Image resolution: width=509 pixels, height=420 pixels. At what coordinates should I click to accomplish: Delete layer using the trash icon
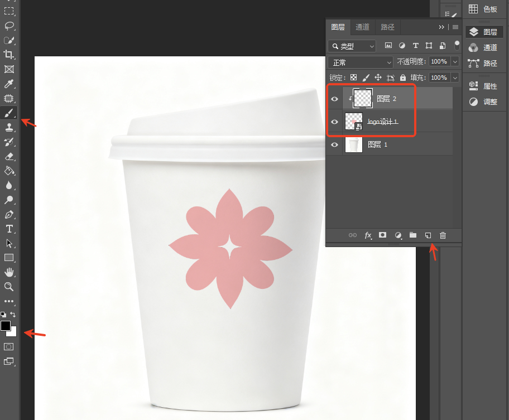point(443,235)
